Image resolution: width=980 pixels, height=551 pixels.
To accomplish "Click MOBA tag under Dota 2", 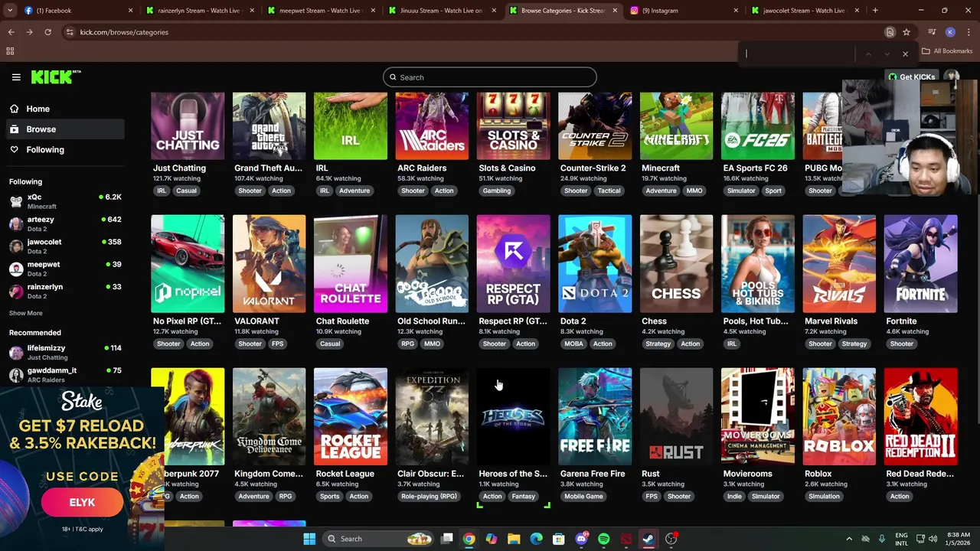I will point(573,344).
